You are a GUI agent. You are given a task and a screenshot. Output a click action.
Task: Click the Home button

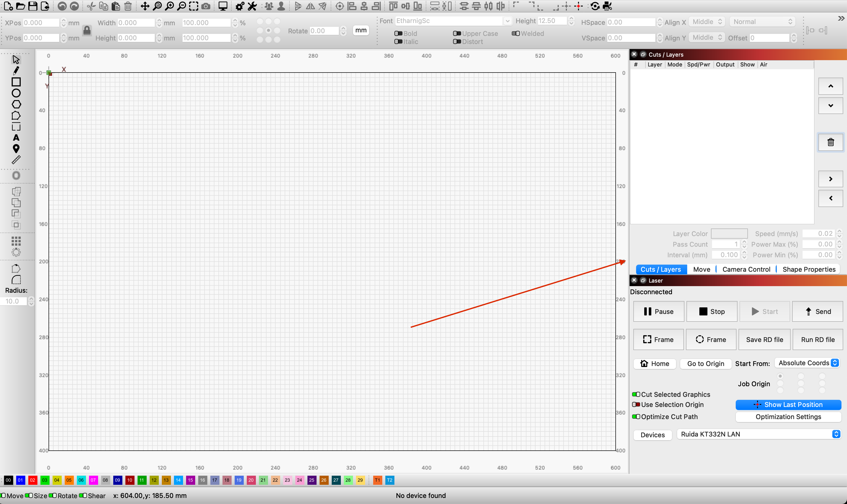coord(654,363)
